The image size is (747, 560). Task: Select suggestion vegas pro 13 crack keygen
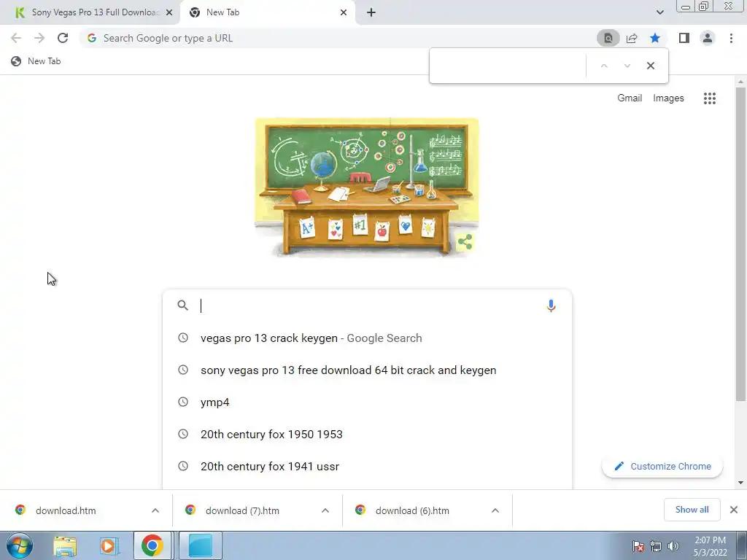(x=367, y=338)
